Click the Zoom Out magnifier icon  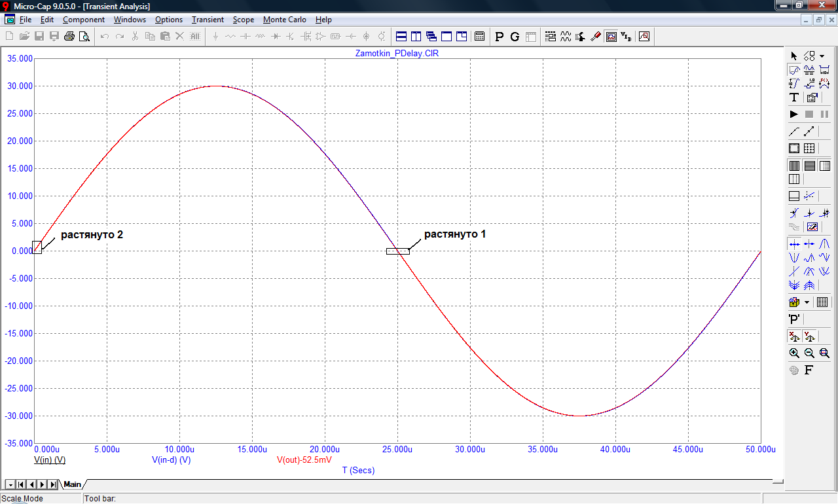tap(809, 353)
